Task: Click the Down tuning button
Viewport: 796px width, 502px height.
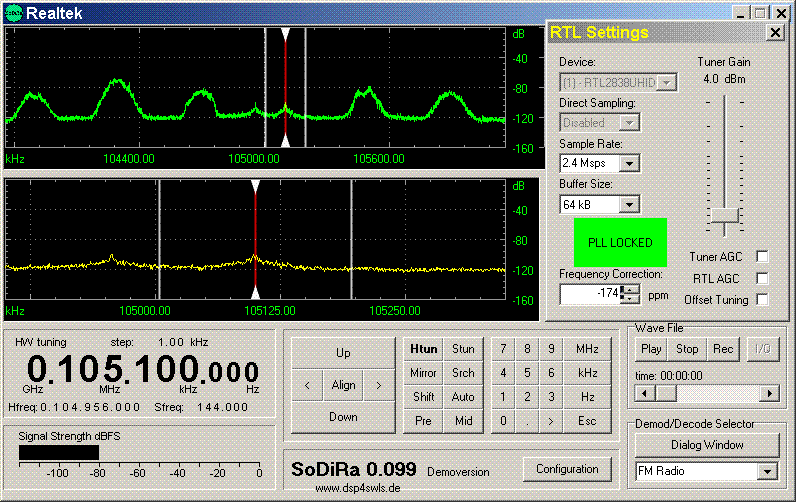Action: [x=343, y=417]
